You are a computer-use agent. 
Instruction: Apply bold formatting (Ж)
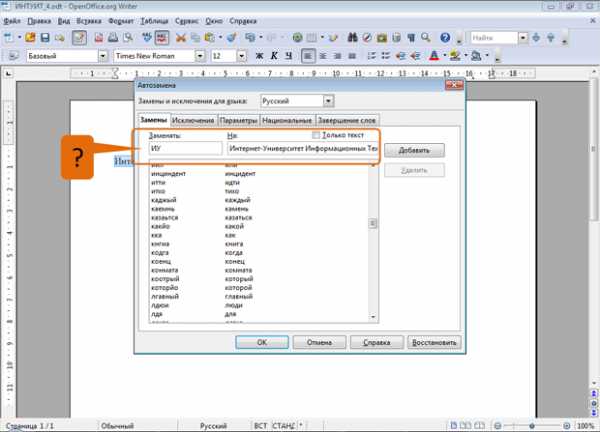click(259, 56)
